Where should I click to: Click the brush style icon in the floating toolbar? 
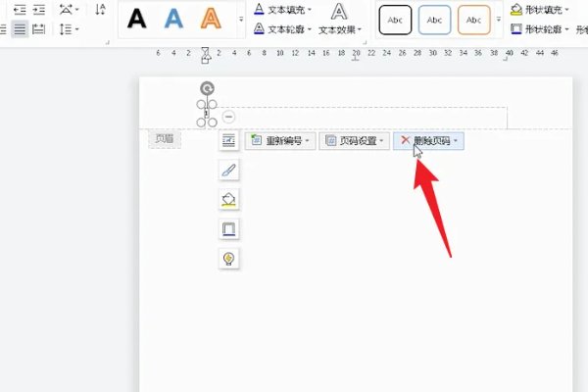coord(228,171)
